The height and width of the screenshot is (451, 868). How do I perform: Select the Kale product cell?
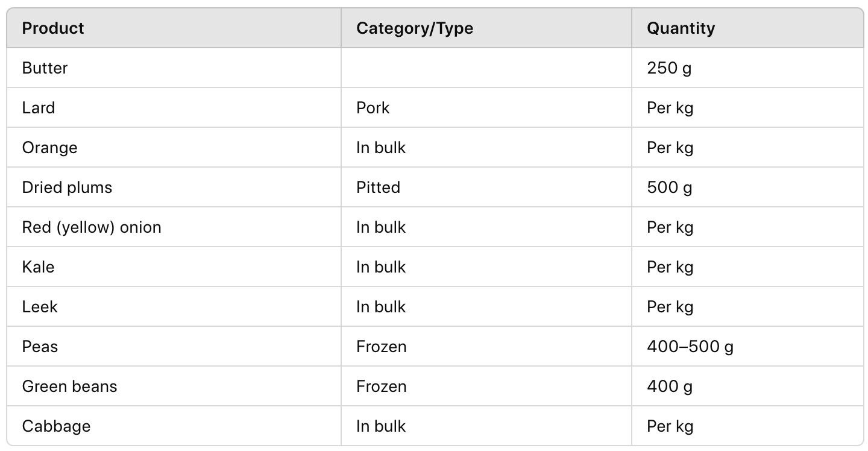click(39, 267)
